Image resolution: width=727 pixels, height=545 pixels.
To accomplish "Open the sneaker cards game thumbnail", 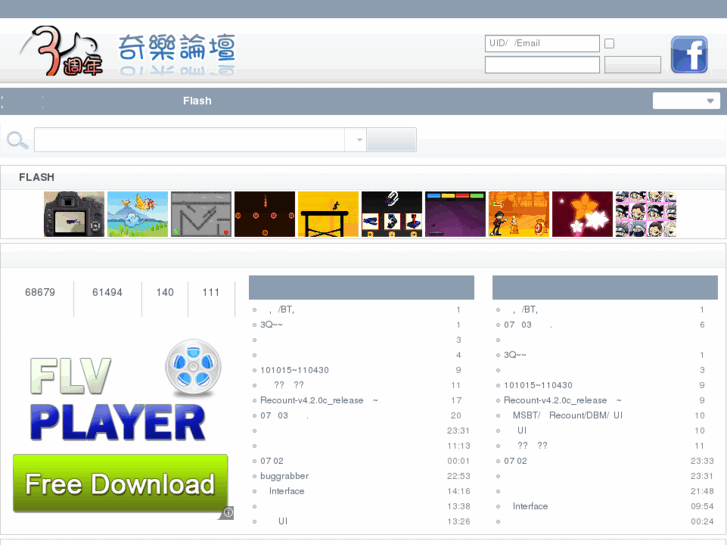I will (x=392, y=214).
